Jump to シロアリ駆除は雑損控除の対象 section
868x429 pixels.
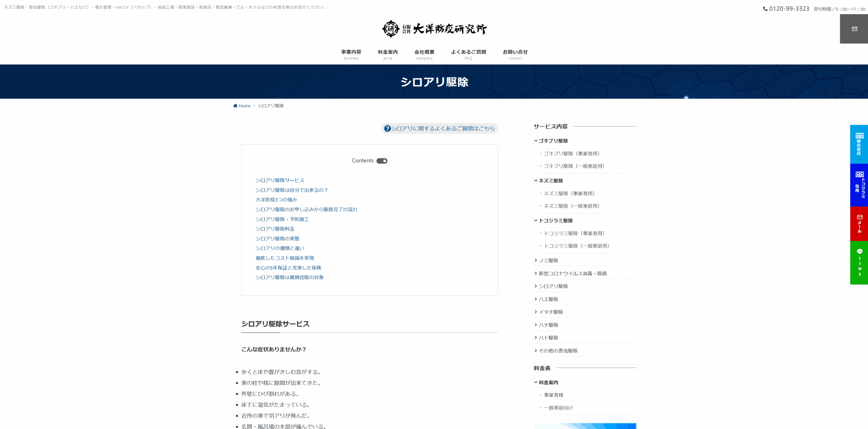point(290,277)
